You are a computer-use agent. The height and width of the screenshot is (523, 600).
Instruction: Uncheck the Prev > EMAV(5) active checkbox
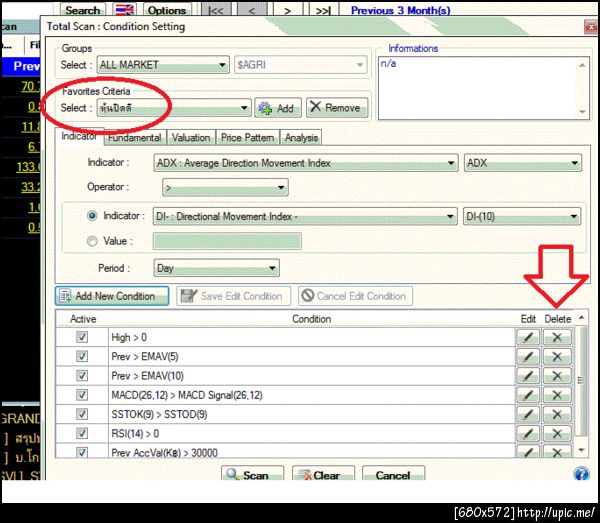pyautogui.click(x=82, y=357)
